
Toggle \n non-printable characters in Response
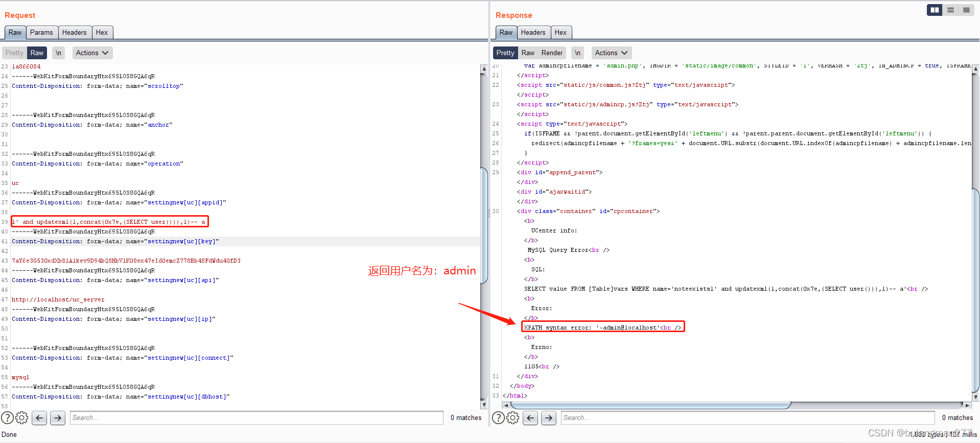(x=577, y=53)
